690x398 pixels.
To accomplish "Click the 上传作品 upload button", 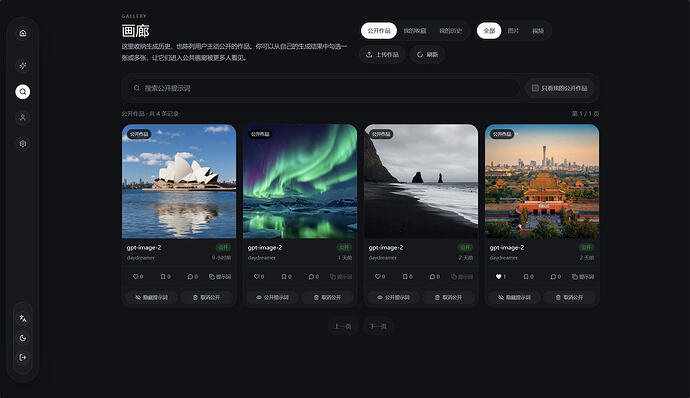I will (382, 55).
